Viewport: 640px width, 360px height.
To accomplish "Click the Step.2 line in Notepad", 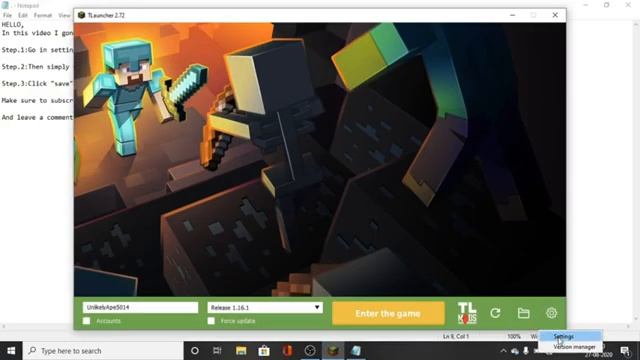I will [x=37, y=67].
